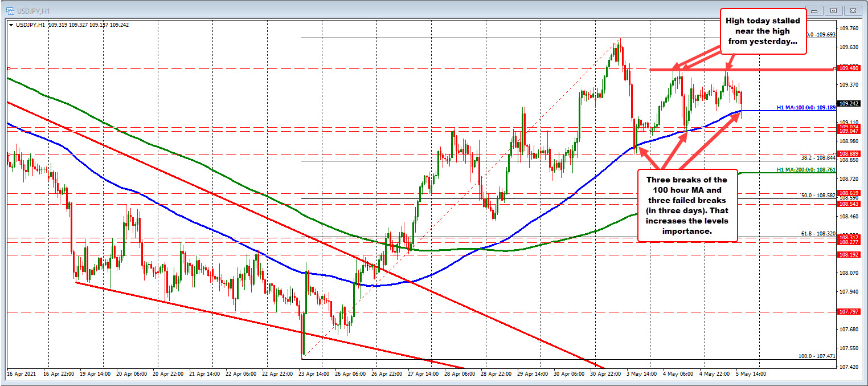The width and height of the screenshot is (868, 386).
Task: Click the 5 May 14:00 time axis label
Action: click(752, 373)
